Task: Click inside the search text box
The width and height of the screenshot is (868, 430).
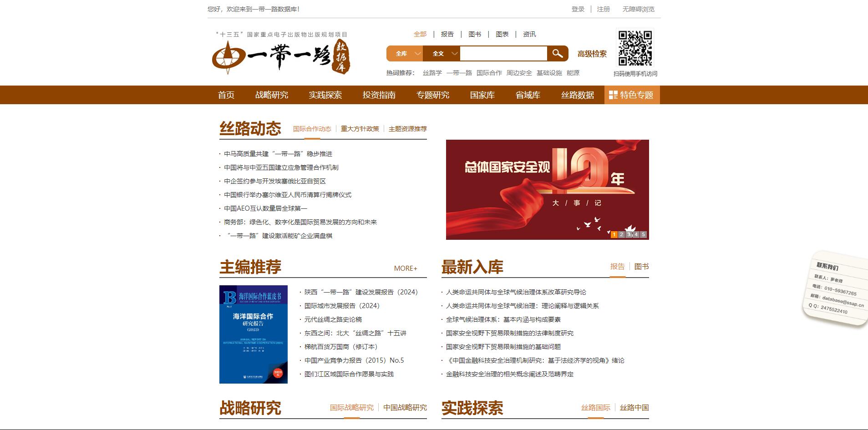Action: click(503, 54)
